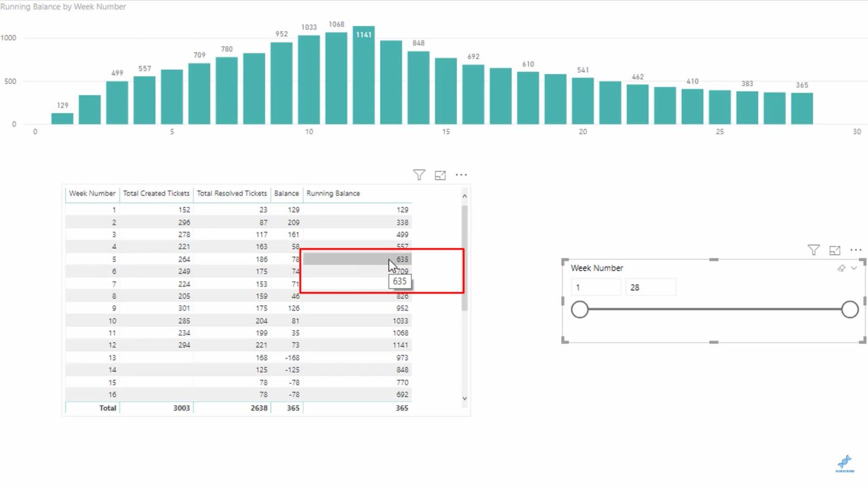Sort by the Week Number column header

point(92,194)
